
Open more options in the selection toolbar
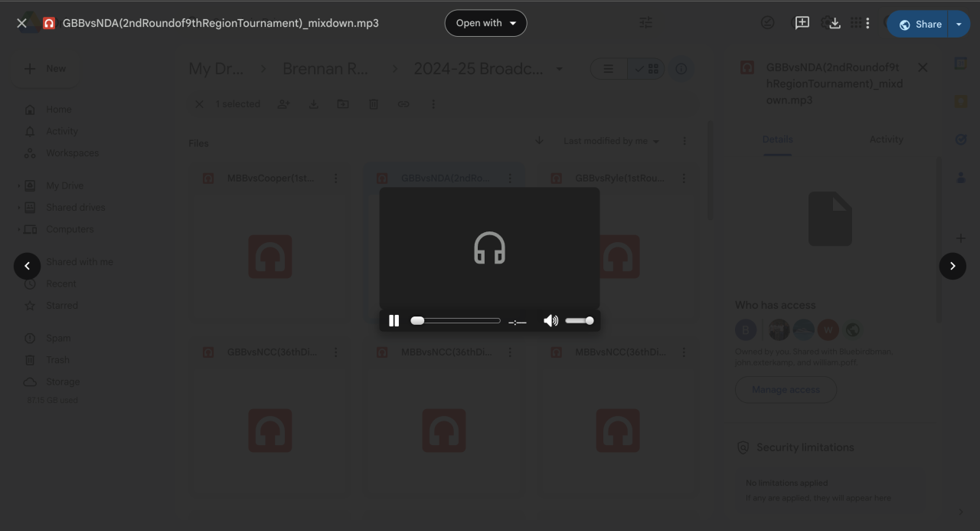[433, 104]
